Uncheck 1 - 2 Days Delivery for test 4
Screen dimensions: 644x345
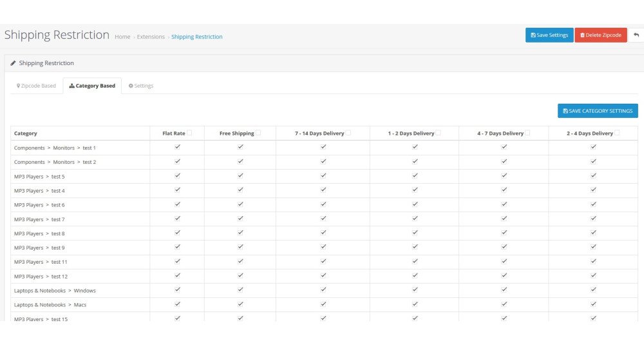[x=415, y=190]
